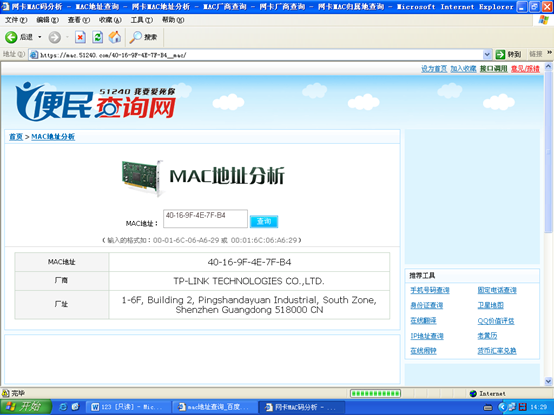554x415 pixels.
Task: Click the 便民查询网 site logo
Action: pos(95,102)
